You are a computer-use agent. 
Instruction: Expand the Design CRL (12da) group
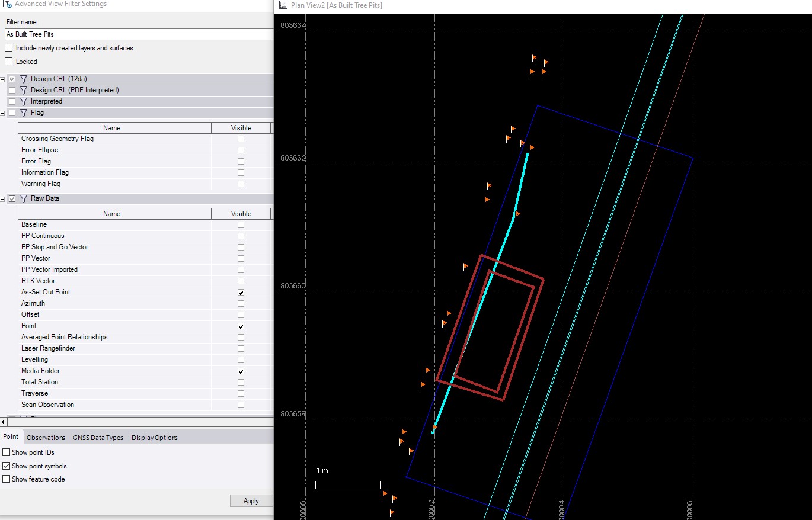point(3,79)
